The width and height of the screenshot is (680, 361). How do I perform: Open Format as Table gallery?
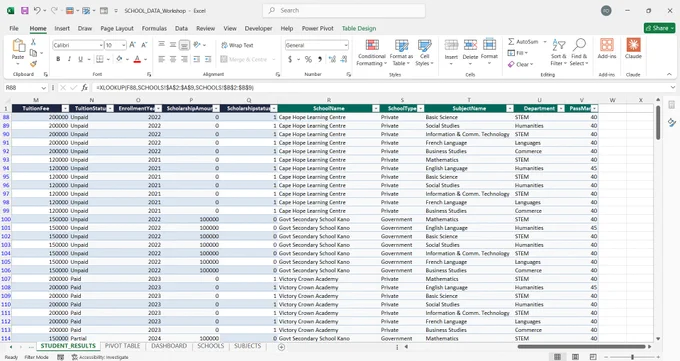tap(401, 53)
